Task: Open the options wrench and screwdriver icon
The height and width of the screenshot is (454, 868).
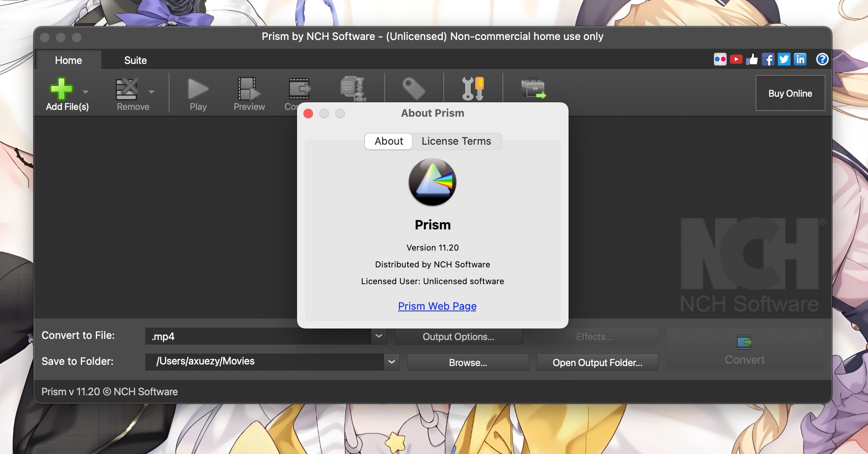Action: click(x=473, y=89)
